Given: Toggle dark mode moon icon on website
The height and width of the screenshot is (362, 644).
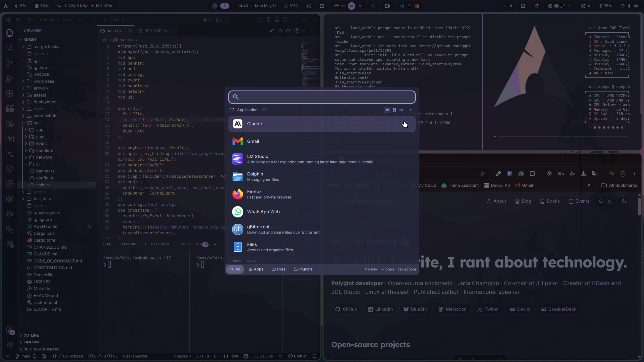Looking at the screenshot, I should pyautogui.click(x=624, y=201).
